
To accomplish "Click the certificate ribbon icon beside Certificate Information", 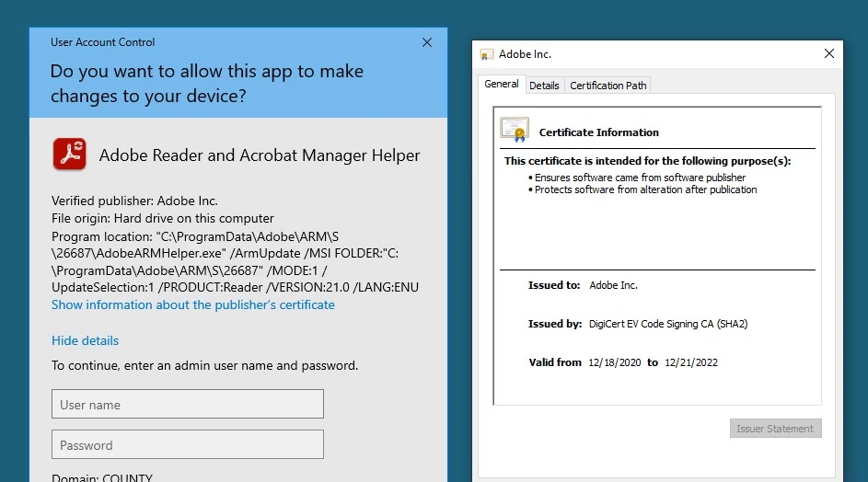I will (x=515, y=130).
